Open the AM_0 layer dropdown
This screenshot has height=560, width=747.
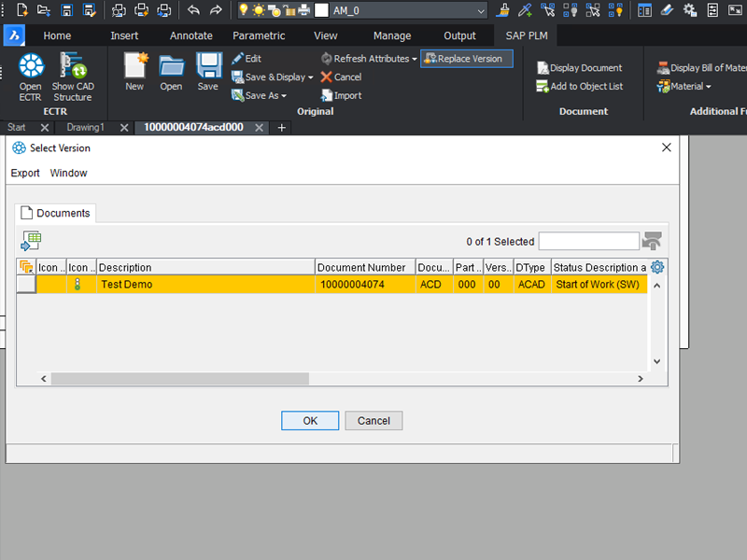(x=481, y=11)
